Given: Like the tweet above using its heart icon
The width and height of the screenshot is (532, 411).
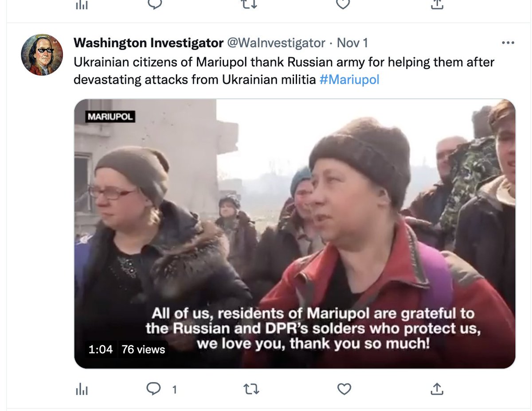Looking at the screenshot, I should click(344, 4).
